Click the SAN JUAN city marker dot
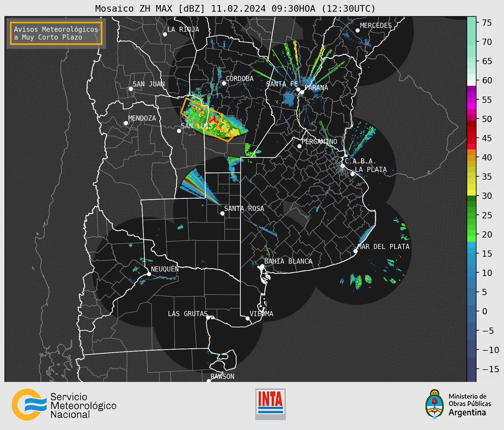Screen dimensions: 504x430 coord(131,89)
